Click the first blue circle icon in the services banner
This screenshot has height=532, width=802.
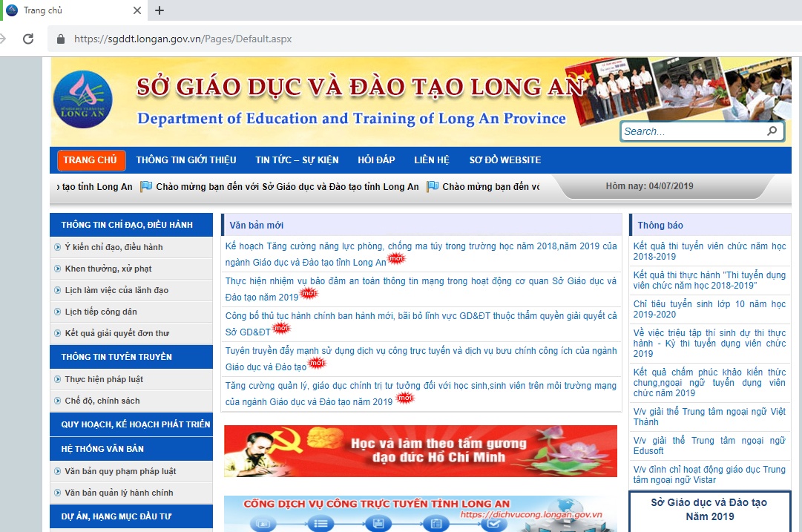pyautogui.click(x=263, y=524)
